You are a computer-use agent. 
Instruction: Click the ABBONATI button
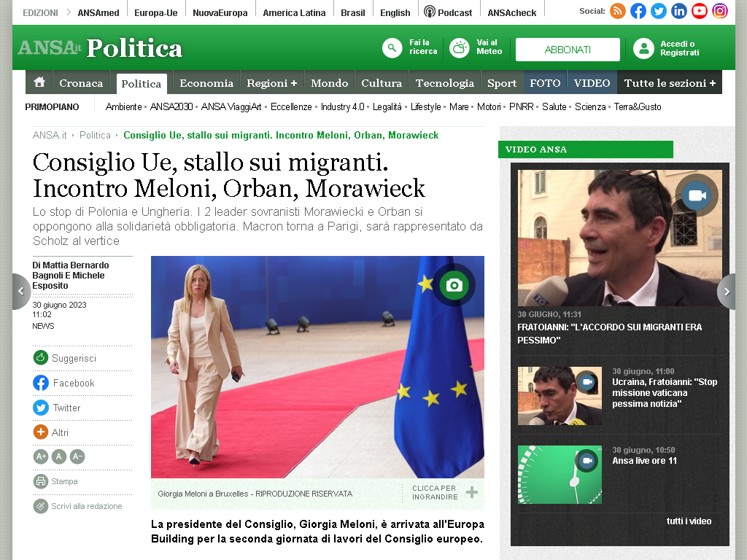coord(568,50)
